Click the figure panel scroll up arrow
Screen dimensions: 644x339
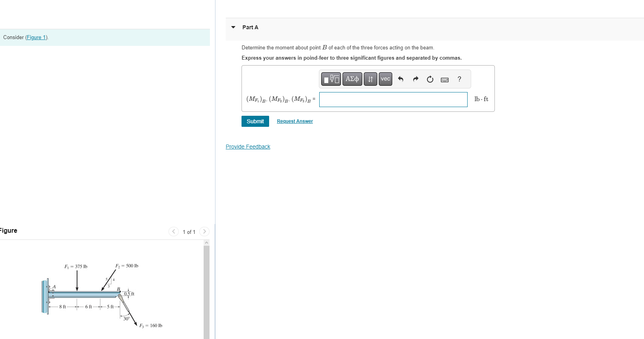(x=206, y=243)
